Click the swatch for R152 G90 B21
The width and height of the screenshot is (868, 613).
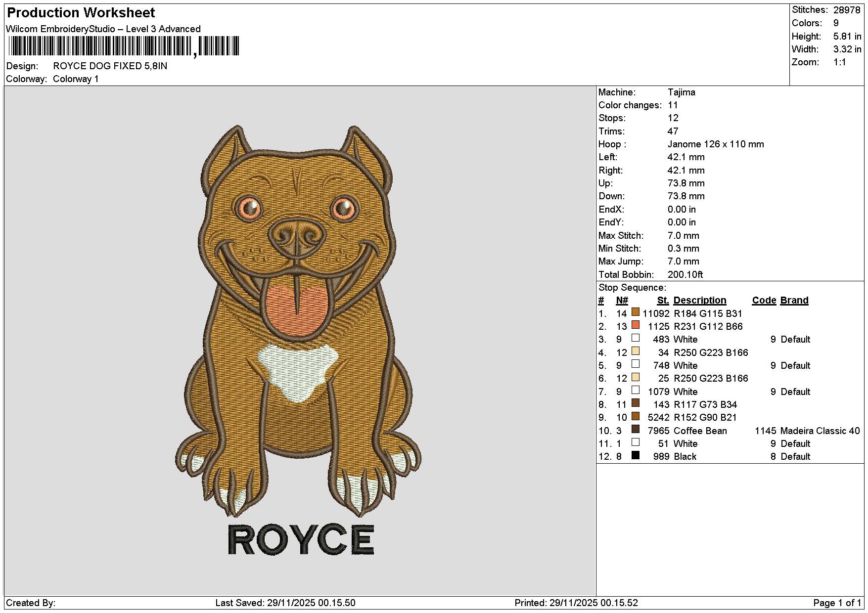636,416
